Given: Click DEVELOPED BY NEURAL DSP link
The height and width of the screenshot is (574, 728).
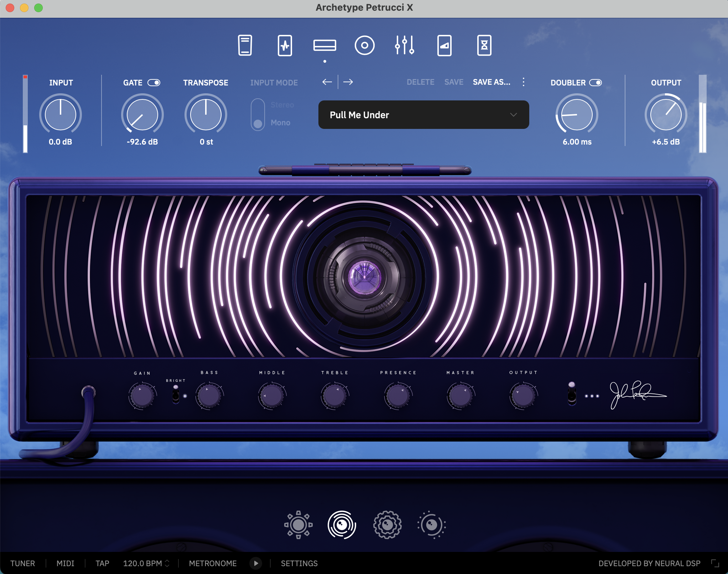Looking at the screenshot, I should [x=649, y=563].
